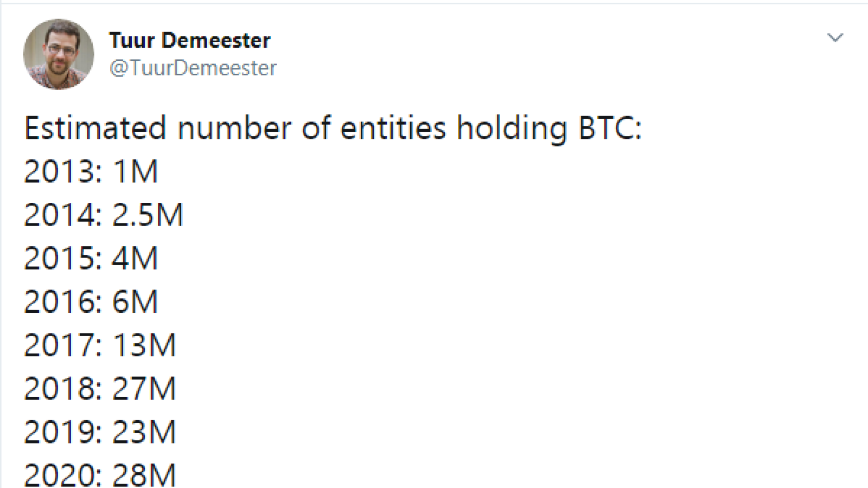Viewport: 868px width, 488px height.
Task: Select the '2013: 1M' line
Action: tap(91, 171)
